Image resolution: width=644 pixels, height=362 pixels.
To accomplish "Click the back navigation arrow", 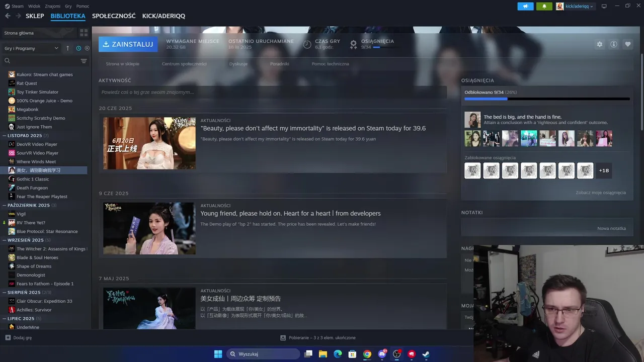I will coord(8,16).
